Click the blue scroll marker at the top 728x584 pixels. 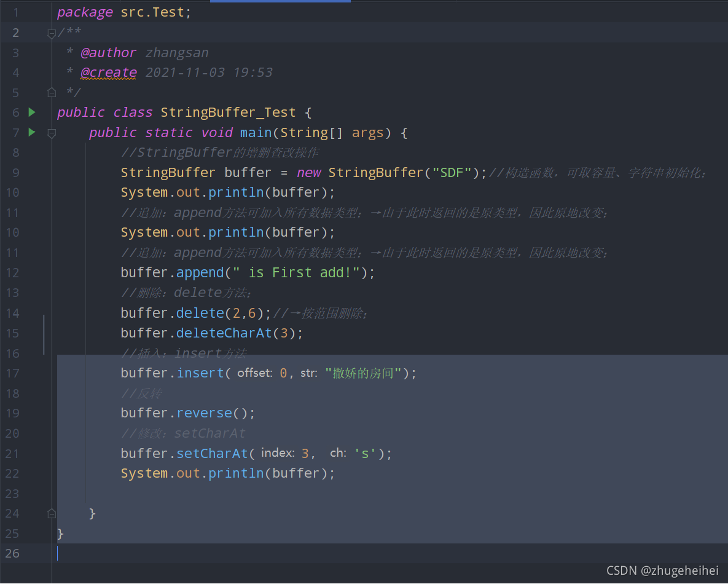(x=280, y=2)
